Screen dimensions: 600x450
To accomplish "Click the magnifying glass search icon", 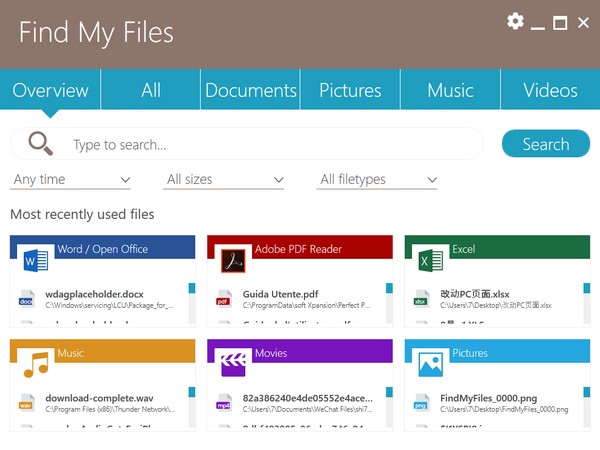I will click(x=41, y=143).
